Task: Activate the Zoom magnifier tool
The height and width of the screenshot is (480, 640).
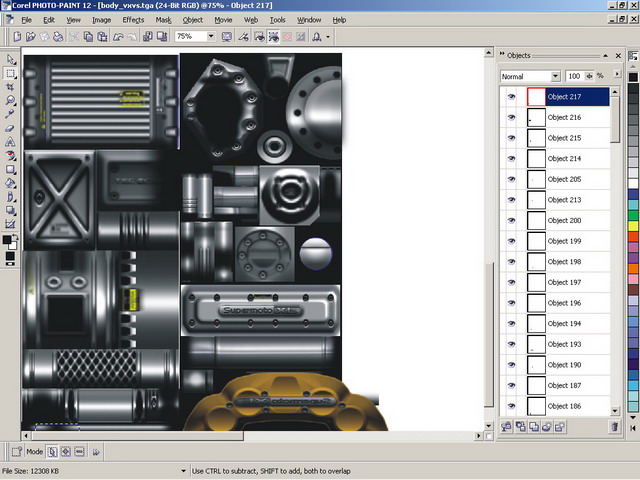Action: coord(10,101)
